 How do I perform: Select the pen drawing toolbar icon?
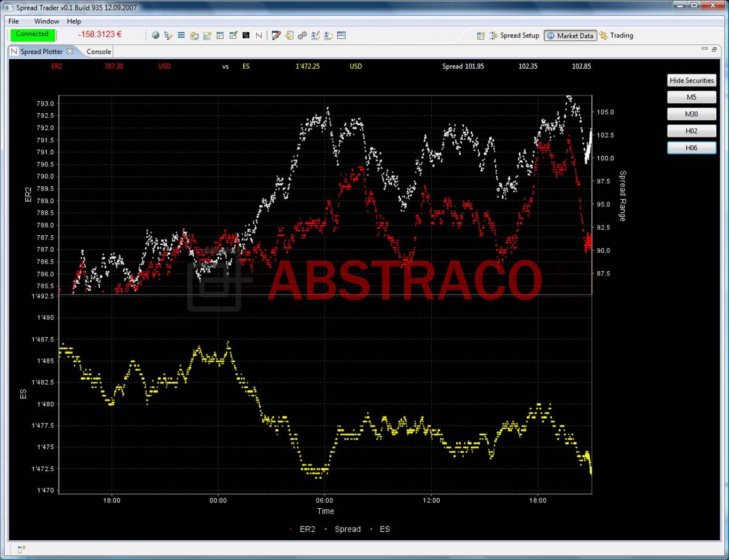pos(276,35)
